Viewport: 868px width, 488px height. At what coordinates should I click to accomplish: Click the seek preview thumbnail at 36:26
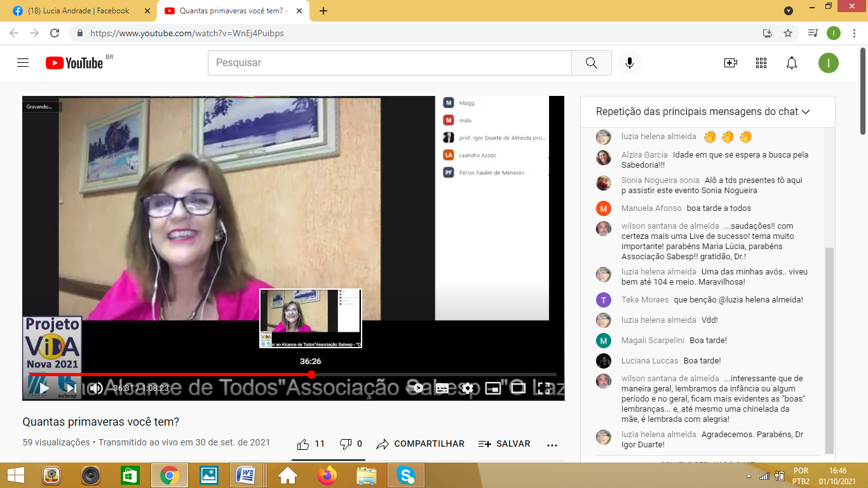click(x=311, y=318)
